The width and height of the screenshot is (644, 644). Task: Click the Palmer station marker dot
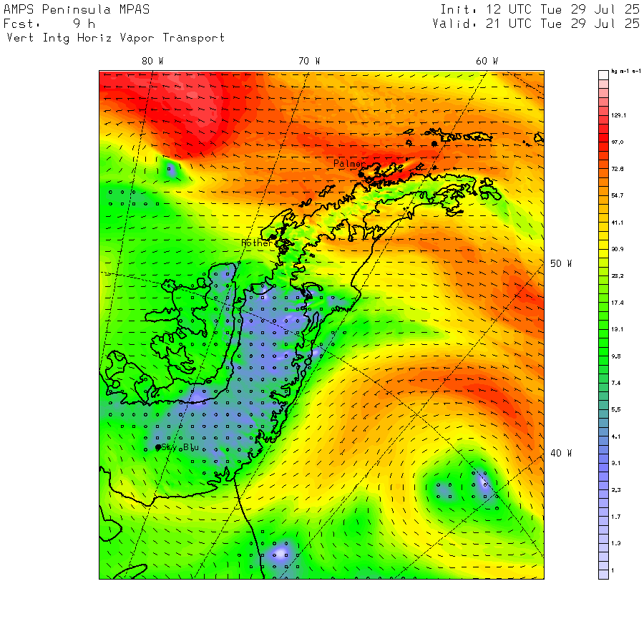[361, 174]
